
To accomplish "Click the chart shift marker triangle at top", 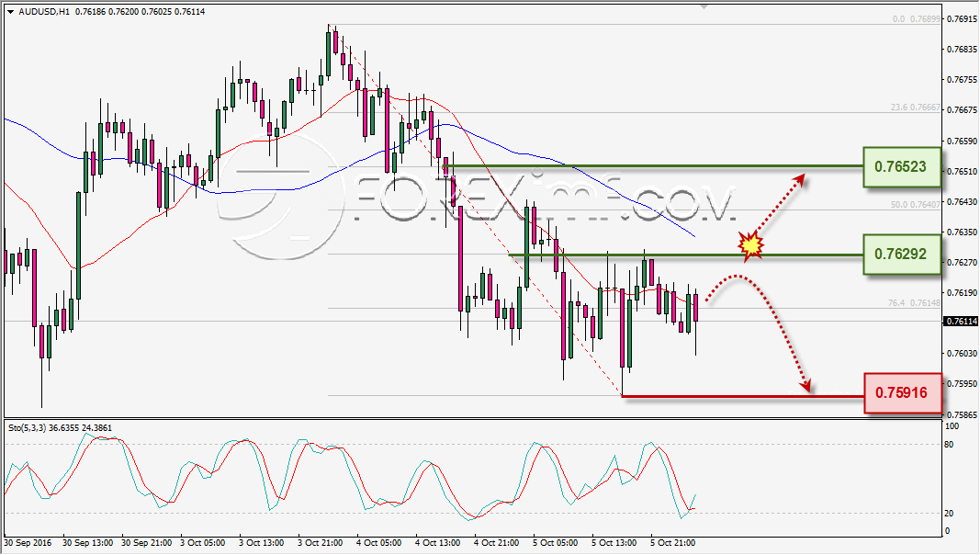I will click(704, 6).
